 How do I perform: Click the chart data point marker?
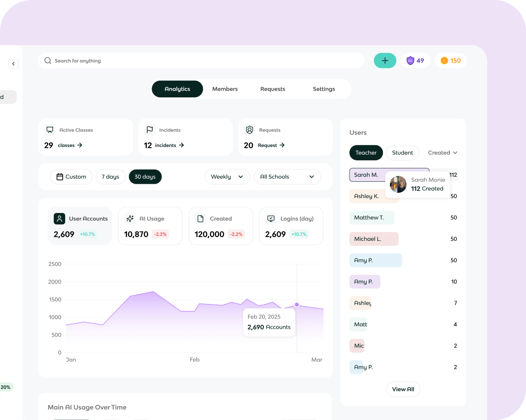297,304
